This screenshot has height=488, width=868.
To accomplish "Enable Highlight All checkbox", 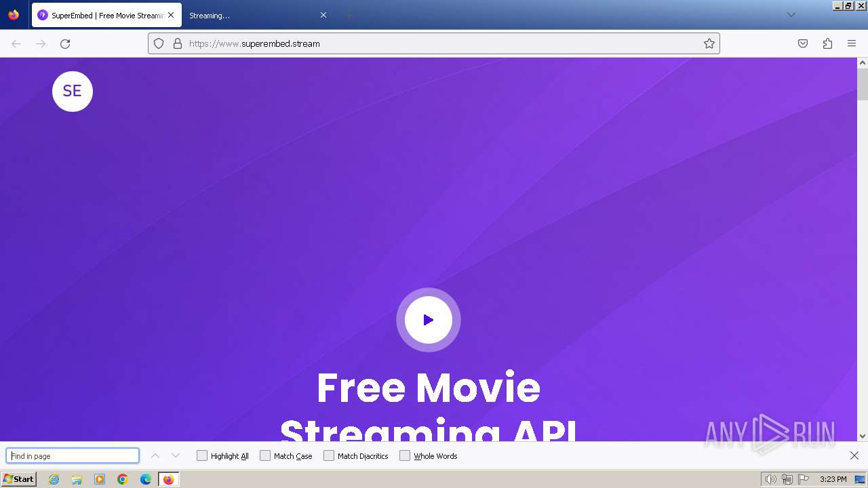I will (x=202, y=456).
